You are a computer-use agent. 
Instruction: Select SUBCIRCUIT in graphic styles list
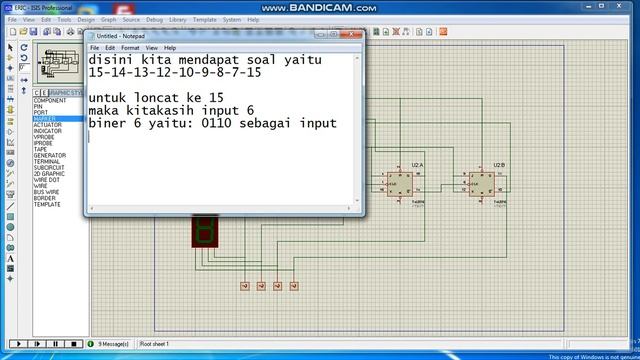(49, 168)
